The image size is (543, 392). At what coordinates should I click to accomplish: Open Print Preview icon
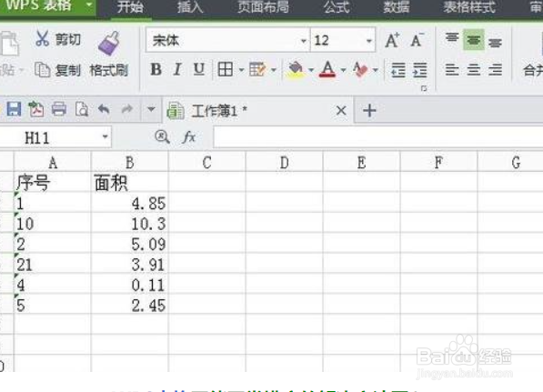(x=82, y=109)
